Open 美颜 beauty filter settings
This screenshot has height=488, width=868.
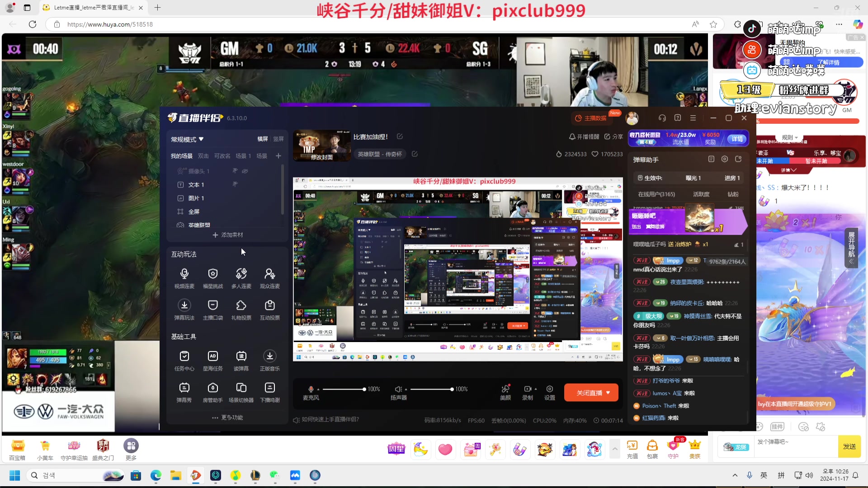tap(505, 392)
